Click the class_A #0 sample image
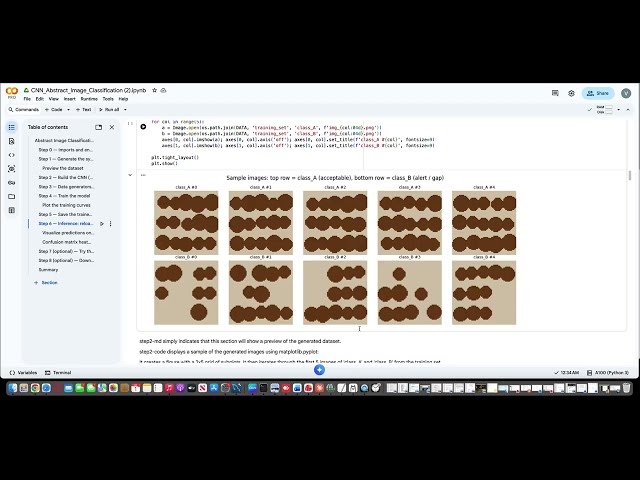Screen dimensions: 640x480 (186, 223)
